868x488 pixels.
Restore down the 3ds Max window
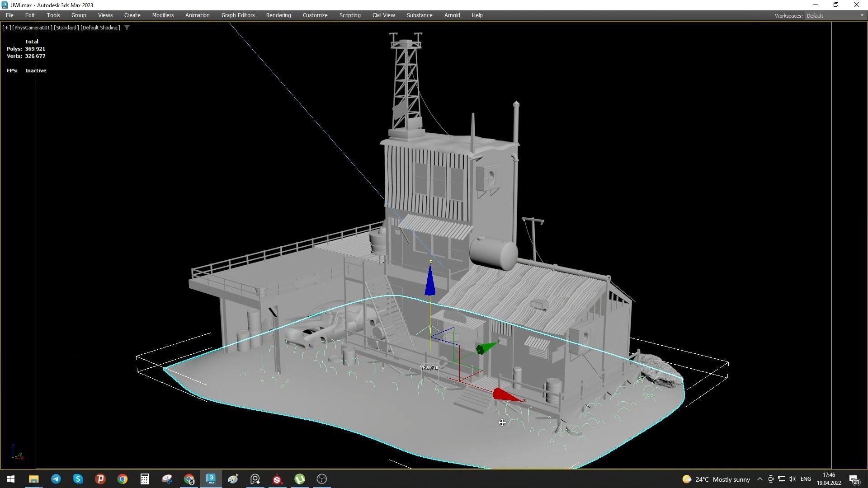[x=836, y=5]
